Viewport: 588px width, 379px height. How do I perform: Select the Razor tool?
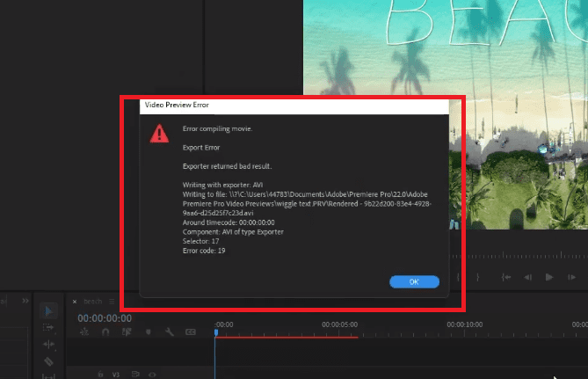48,361
